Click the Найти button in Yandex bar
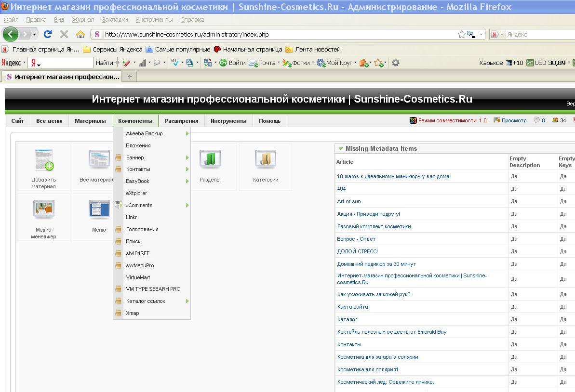 click(x=105, y=63)
